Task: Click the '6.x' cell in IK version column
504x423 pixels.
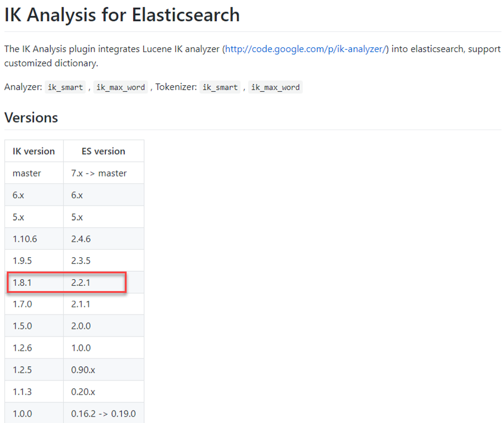Action: (x=34, y=195)
